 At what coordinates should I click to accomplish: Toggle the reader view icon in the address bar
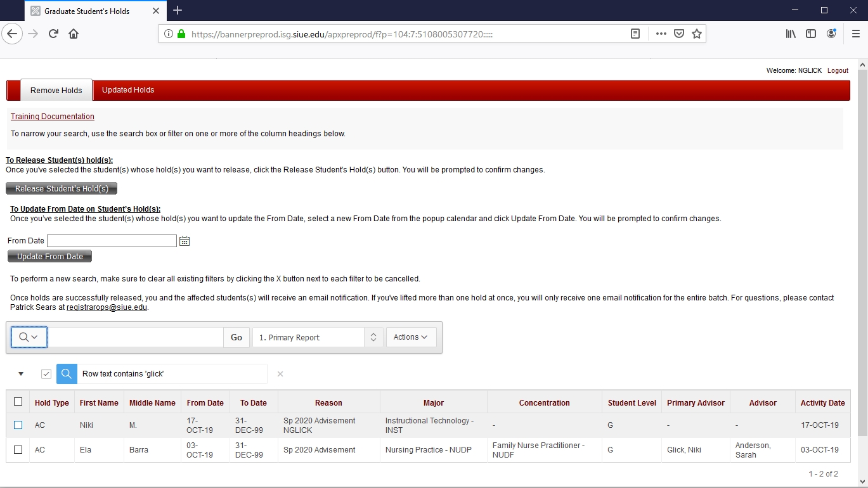(635, 34)
